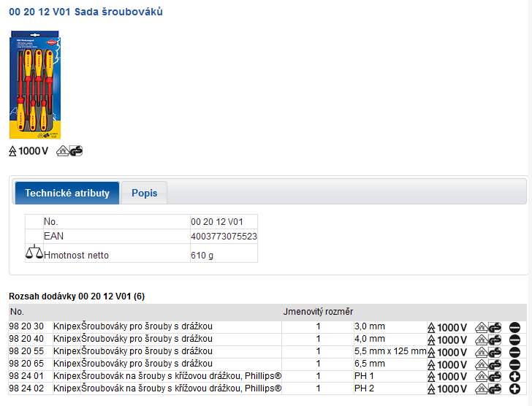Click the Phillips cross icon in row 98 24 01
532x406 pixels.
(514, 377)
